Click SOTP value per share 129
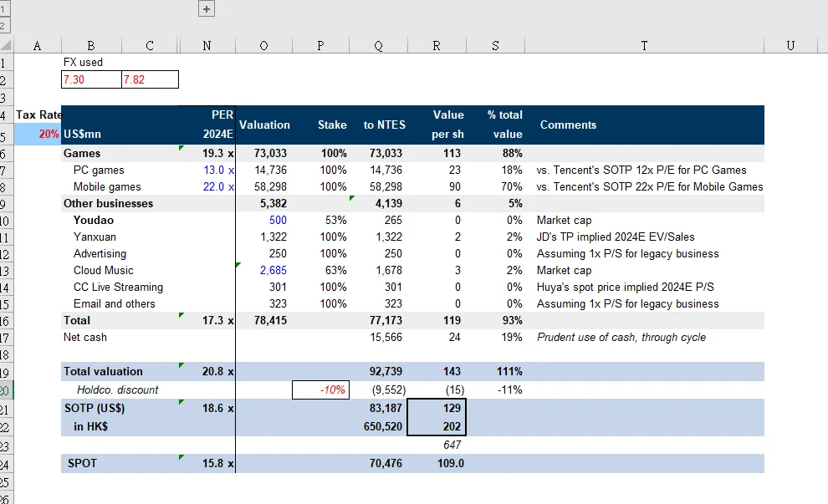This screenshot has width=828, height=504. pos(437,408)
